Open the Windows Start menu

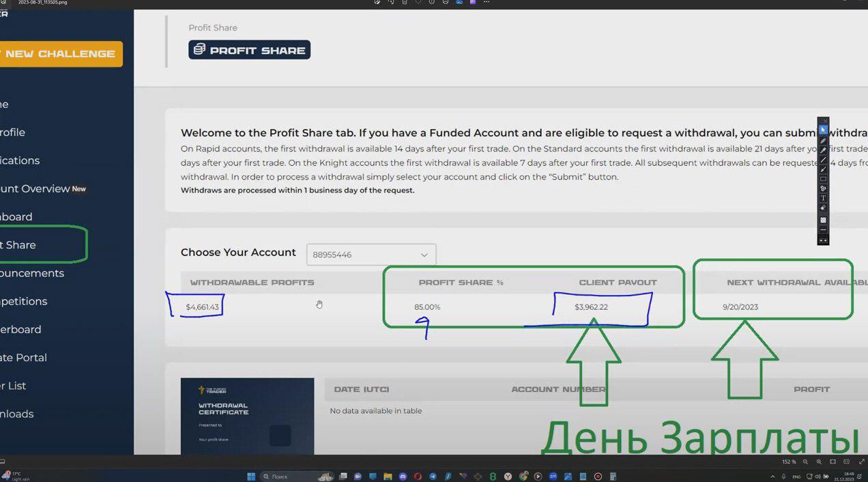pyautogui.click(x=251, y=477)
